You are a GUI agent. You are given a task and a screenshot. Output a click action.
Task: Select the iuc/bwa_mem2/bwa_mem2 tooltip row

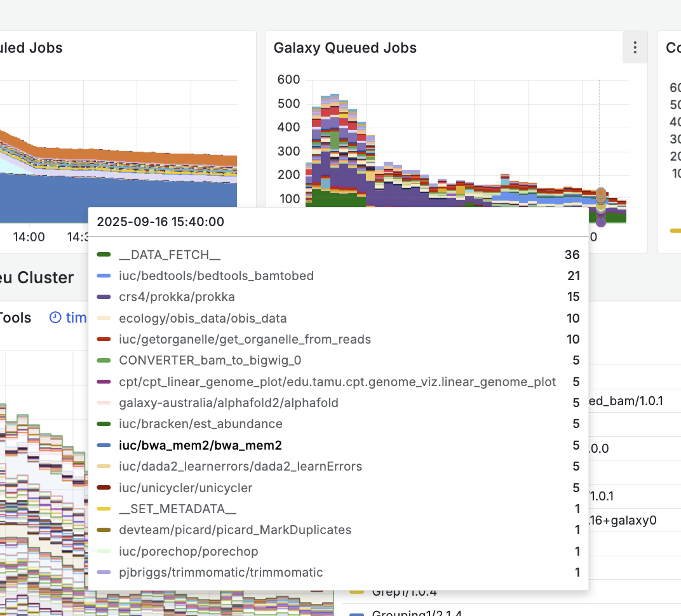coord(338,445)
